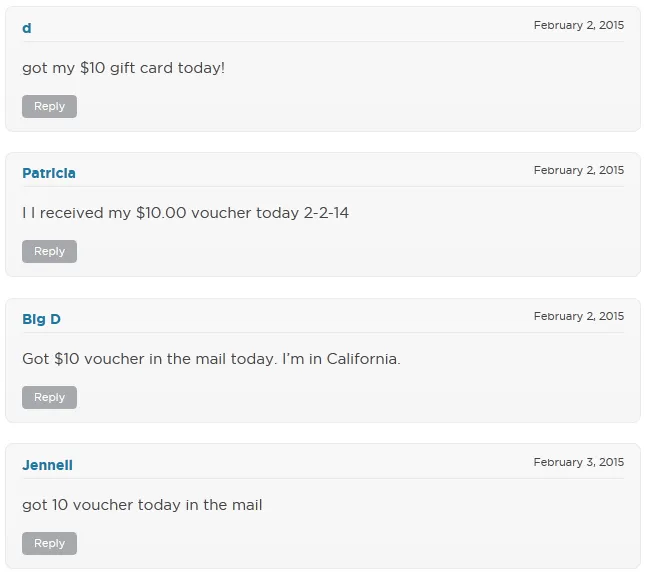Click the divider line under d's name
Screen dimensions: 651x578
323,42
